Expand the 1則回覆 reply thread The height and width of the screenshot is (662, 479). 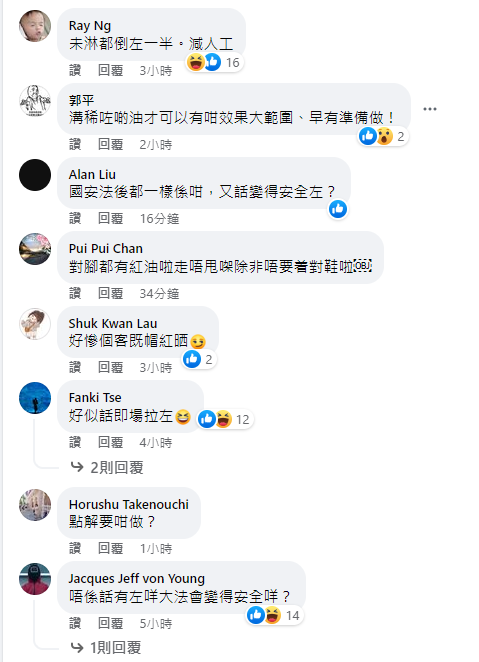tap(106, 647)
